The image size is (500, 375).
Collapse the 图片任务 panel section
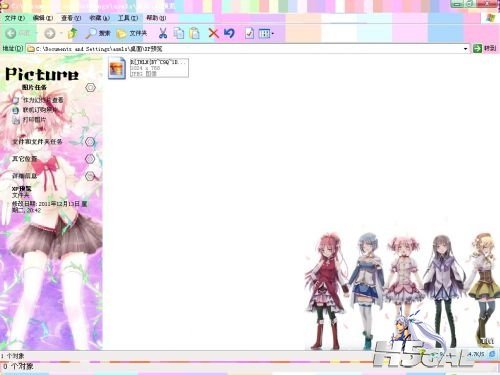pyautogui.click(x=90, y=87)
